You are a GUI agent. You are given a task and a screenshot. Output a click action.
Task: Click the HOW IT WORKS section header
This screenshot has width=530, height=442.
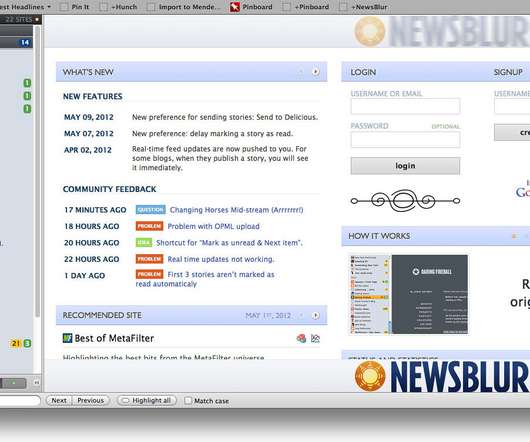point(379,236)
